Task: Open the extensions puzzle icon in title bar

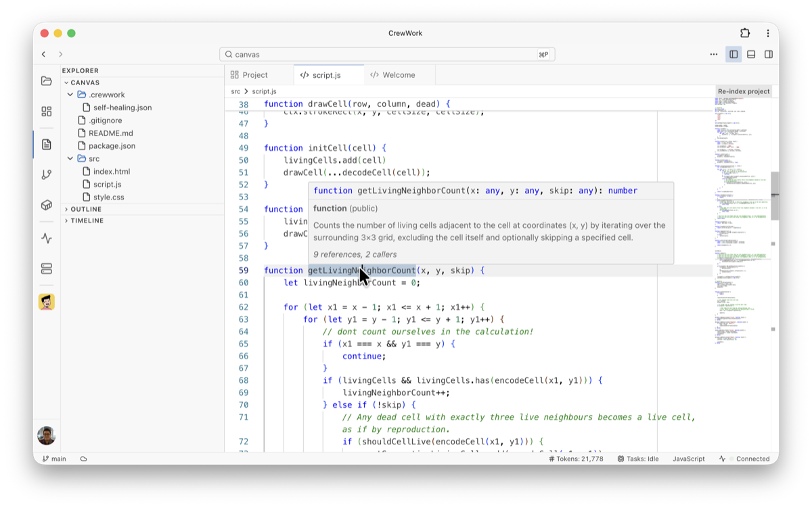Action: point(745,33)
